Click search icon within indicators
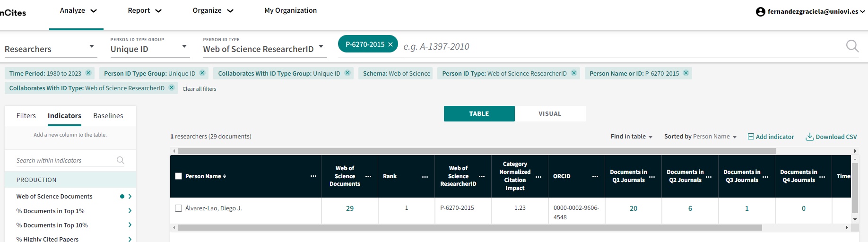 point(121,160)
